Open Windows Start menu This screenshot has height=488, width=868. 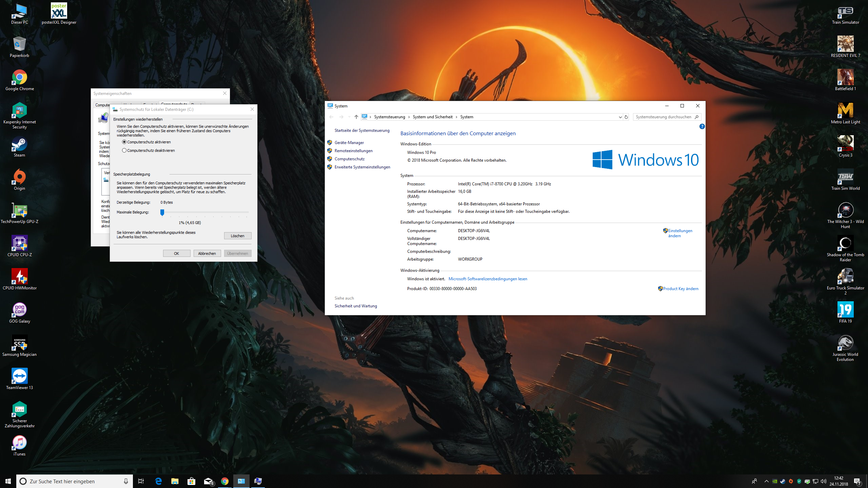(x=8, y=481)
